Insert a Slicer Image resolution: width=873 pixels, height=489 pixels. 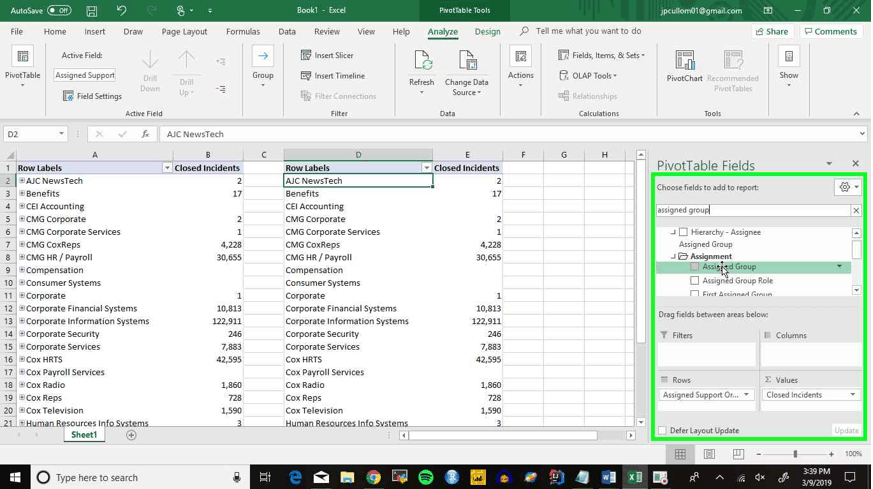pos(327,55)
